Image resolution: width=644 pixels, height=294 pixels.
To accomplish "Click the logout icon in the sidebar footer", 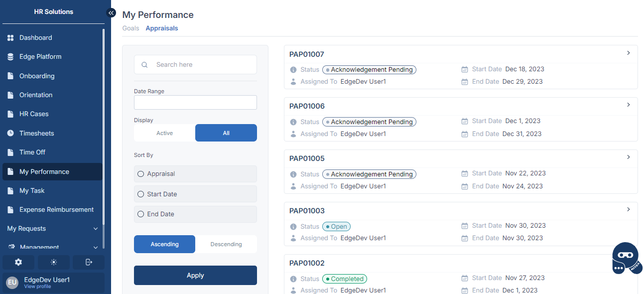I will 89,262.
